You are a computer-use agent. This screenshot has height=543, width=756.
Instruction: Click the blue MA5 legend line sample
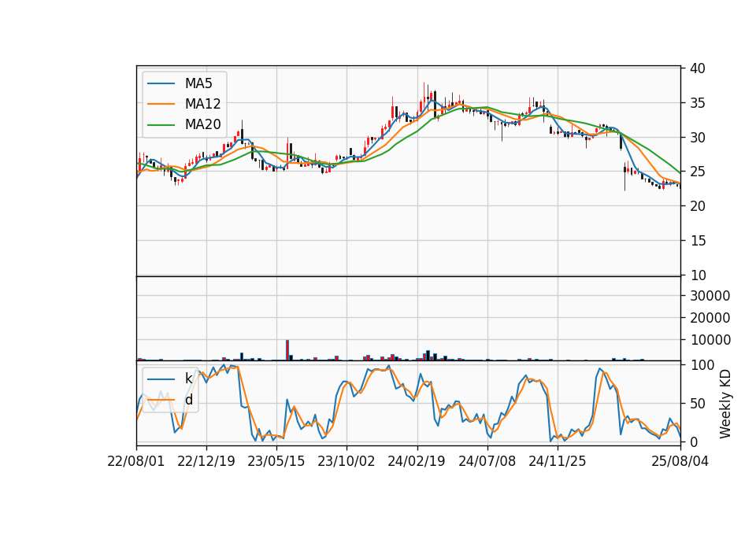(x=161, y=83)
